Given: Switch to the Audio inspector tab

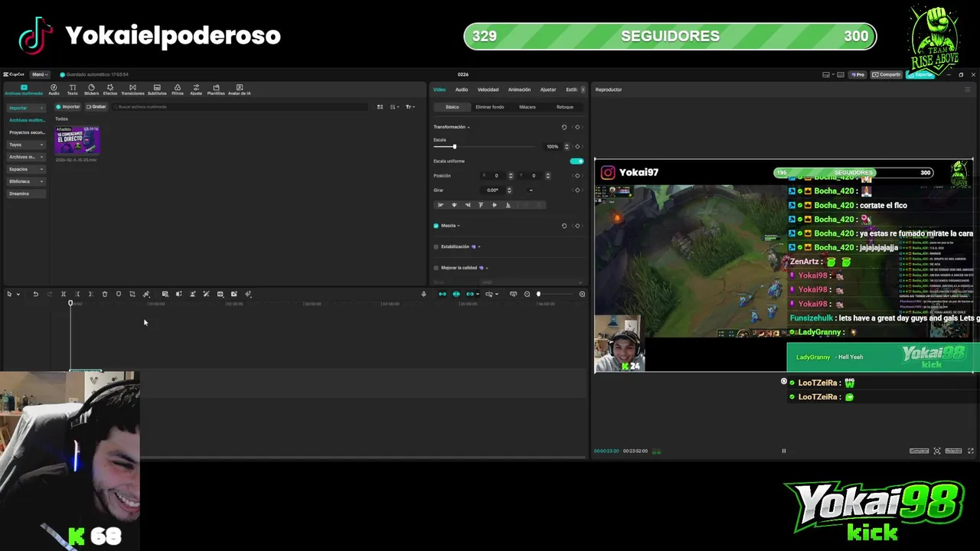Looking at the screenshot, I should pos(462,90).
